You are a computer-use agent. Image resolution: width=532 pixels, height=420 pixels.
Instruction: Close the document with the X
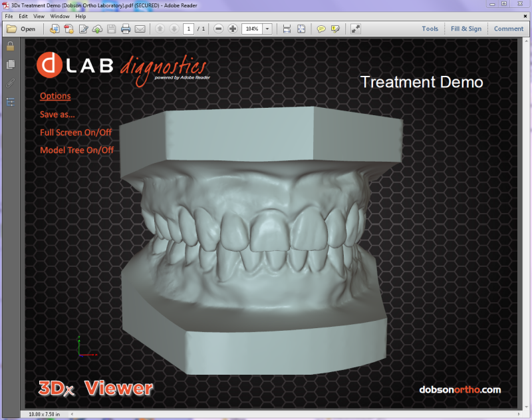click(x=525, y=16)
